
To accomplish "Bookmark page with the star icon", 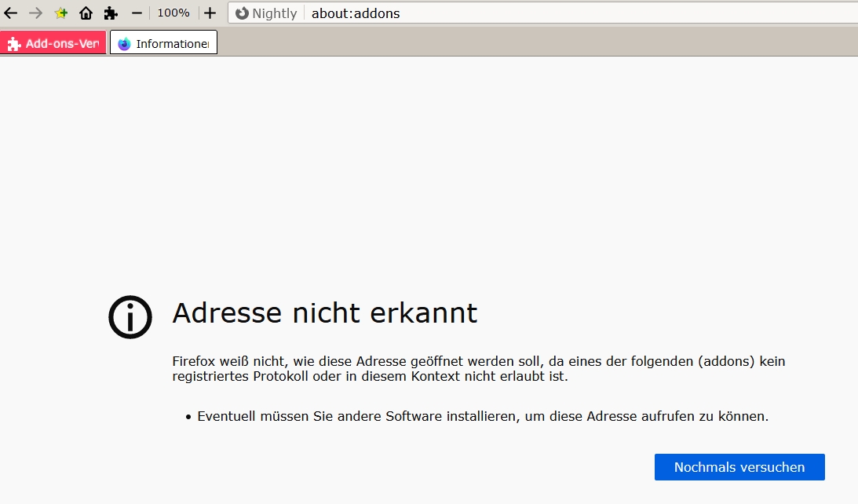I will (x=60, y=13).
